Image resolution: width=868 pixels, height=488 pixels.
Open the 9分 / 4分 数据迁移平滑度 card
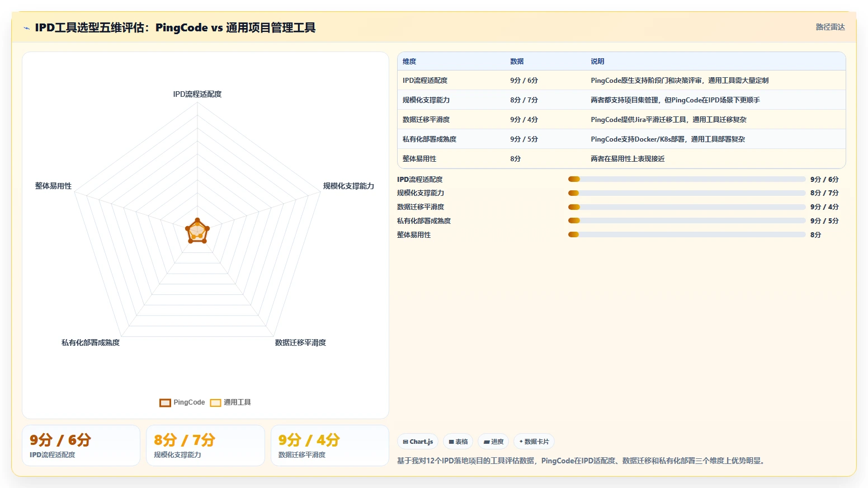[330, 445]
